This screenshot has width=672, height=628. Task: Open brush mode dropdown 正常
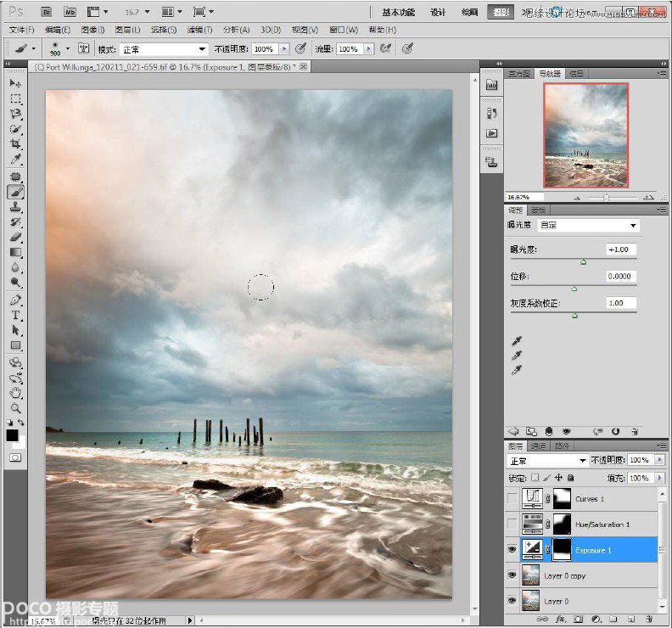(x=163, y=49)
